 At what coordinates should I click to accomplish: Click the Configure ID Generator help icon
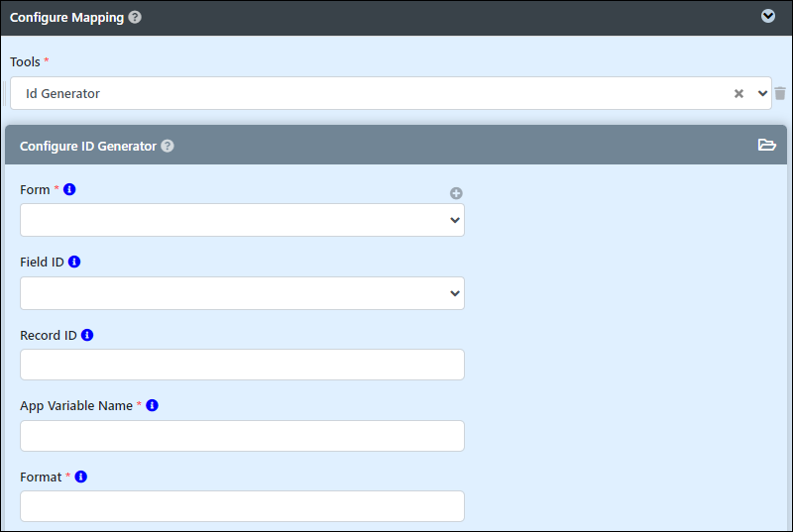(168, 146)
